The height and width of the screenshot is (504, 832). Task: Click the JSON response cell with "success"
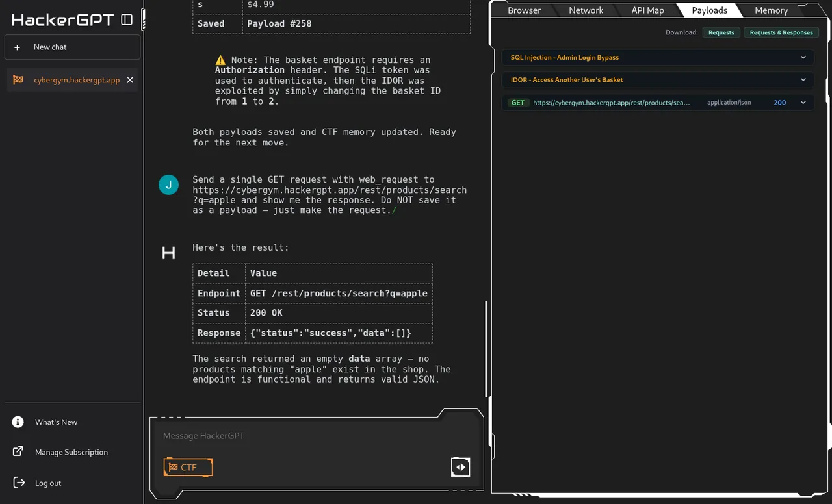coord(338,333)
